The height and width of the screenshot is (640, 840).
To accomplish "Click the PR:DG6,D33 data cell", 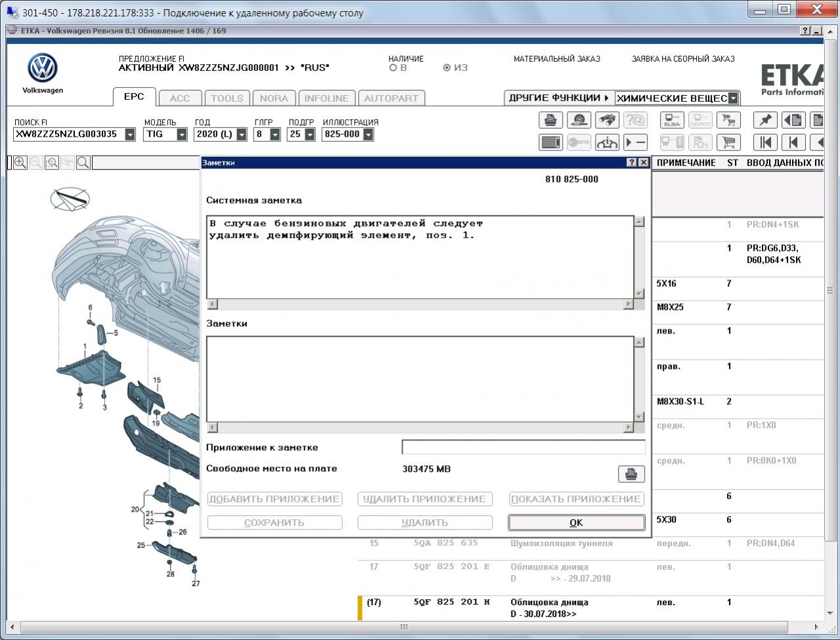I will (x=774, y=254).
